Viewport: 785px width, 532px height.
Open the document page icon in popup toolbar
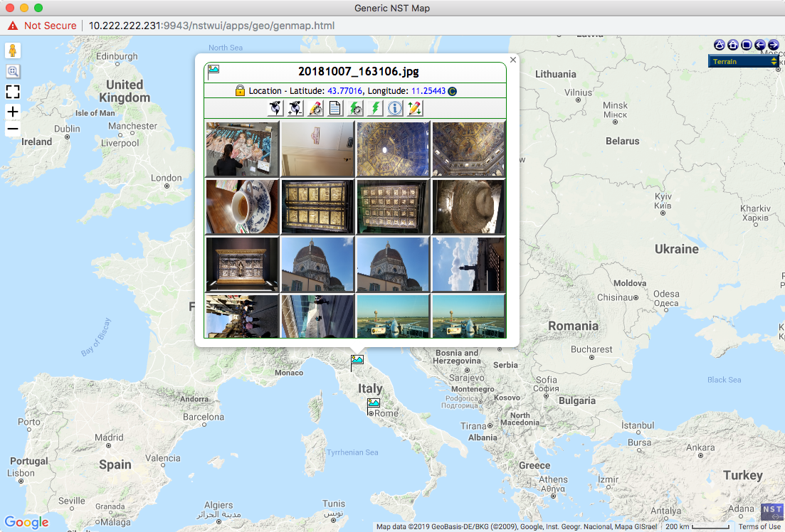click(x=335, y=107)
